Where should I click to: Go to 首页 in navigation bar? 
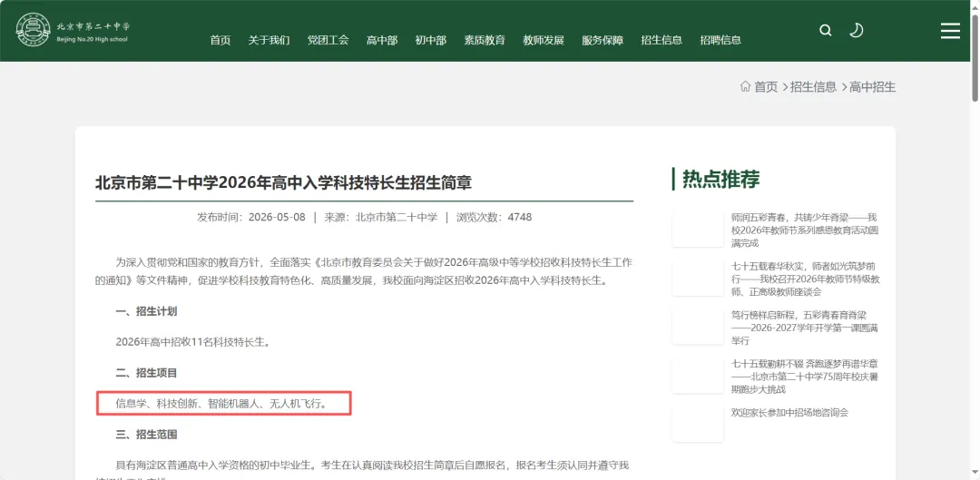tap(220, 40)
